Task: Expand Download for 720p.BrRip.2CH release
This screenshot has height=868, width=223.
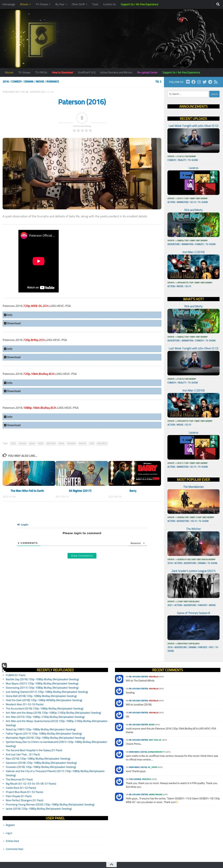Action: [82, 357]
